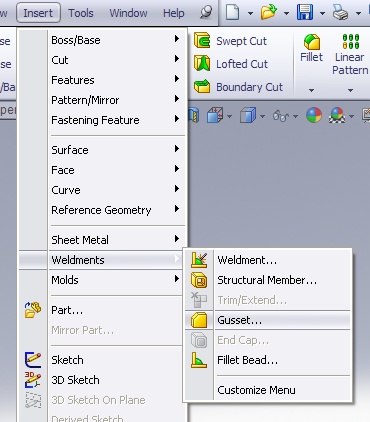Click the Edit Appearance color ball icon

314,115
